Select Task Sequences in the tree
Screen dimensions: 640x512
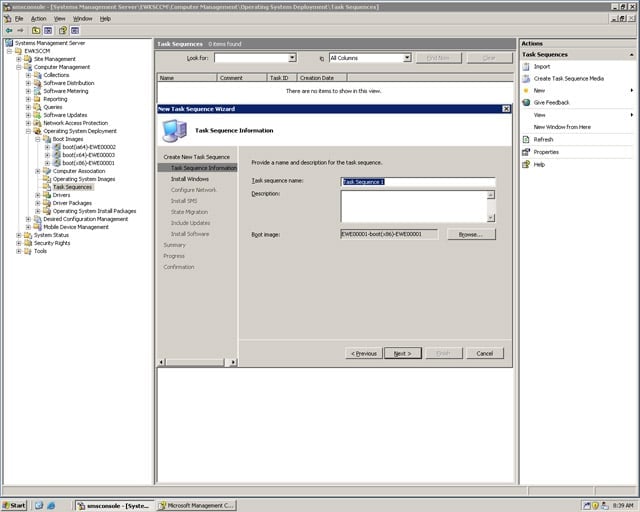[73, 187]
